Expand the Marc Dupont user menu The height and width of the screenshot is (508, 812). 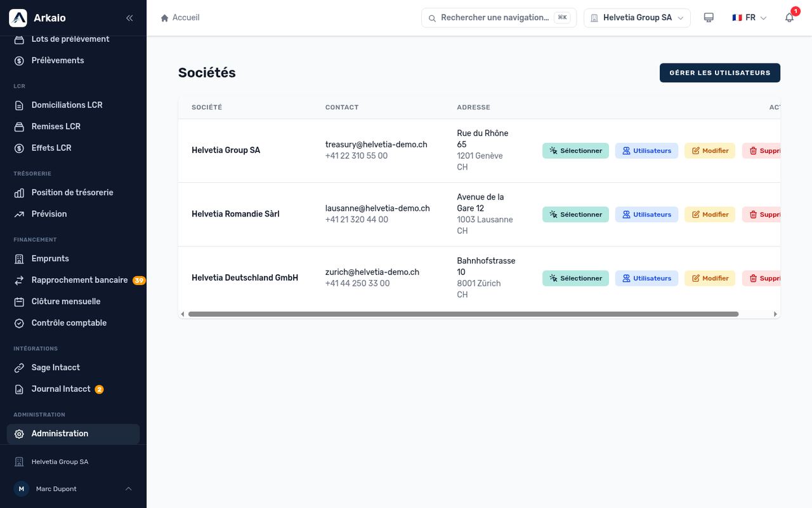pyautogui.click(x=73, y=489)
